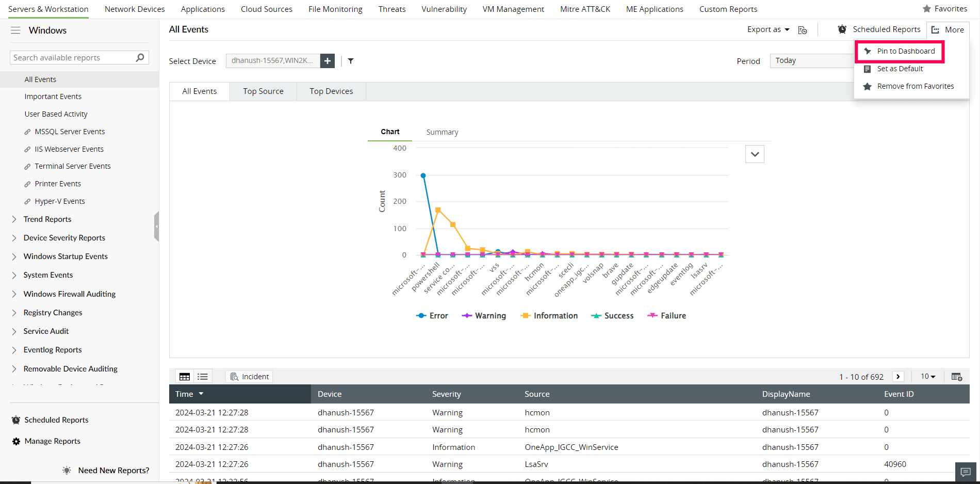This screenshot has height=484, width=980.
Task: Switch to the Top Devices tab
Action: pos(331,91)
